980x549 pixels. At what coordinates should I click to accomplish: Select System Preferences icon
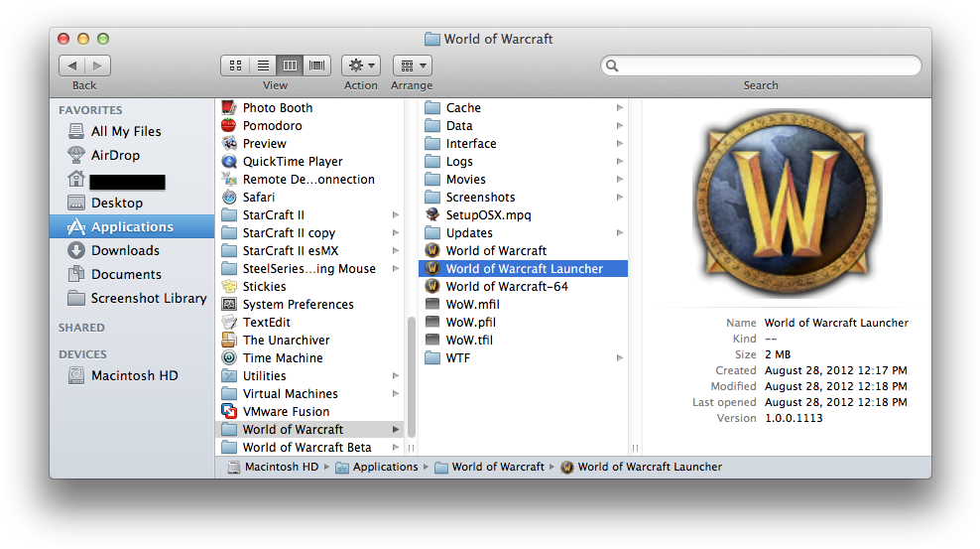(x=229, y=305)
